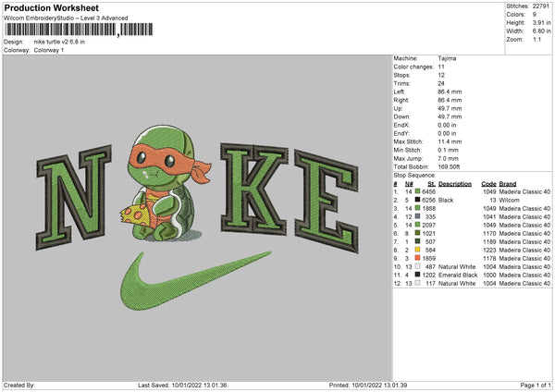Click the 'Emerald Black' description in row 11
The height and width of the screenshot is (392, 555).
click(x=458, y=276)
